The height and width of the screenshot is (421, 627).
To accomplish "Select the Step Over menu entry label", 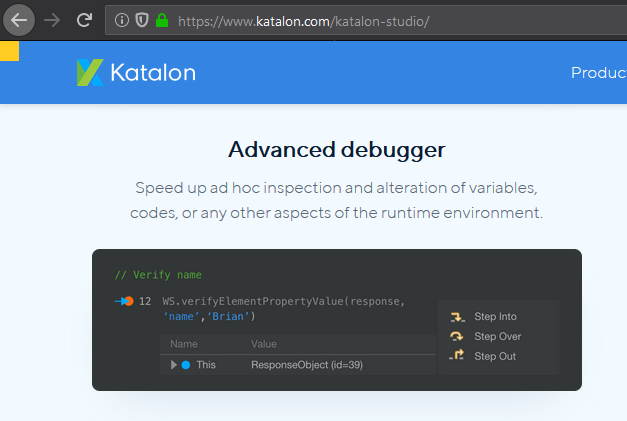I will coord(497,336).
